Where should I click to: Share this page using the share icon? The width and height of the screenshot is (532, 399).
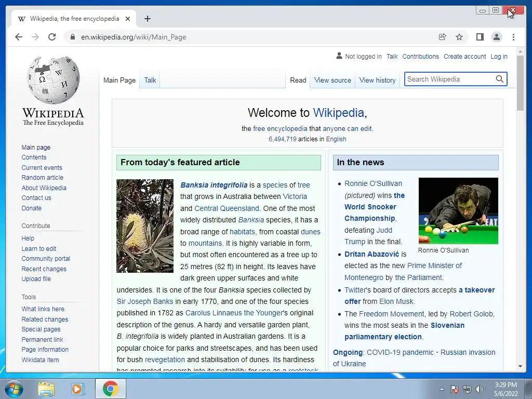443,37
